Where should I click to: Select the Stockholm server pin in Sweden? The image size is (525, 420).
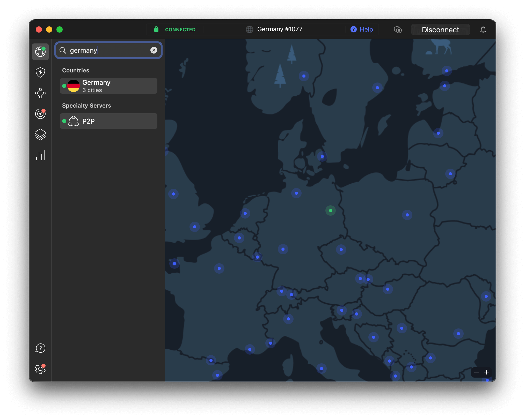pos(377,88)
